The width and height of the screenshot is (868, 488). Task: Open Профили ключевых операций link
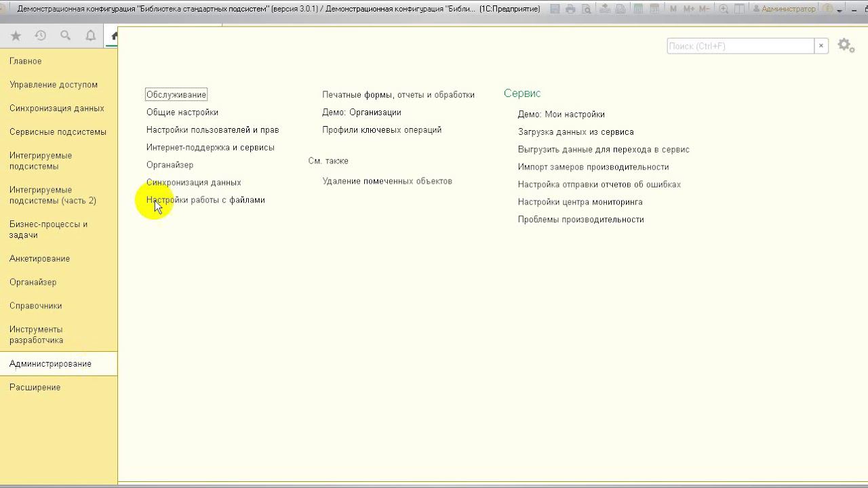point(382,130)
